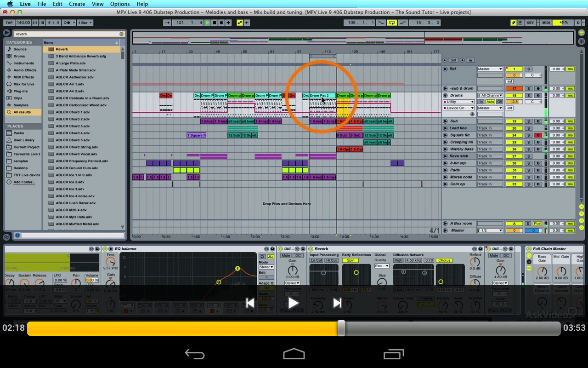Toggle the Pads track activator 31
Image resolution: width=588 pixels, height=368 pixels.
tap(514, 170)
